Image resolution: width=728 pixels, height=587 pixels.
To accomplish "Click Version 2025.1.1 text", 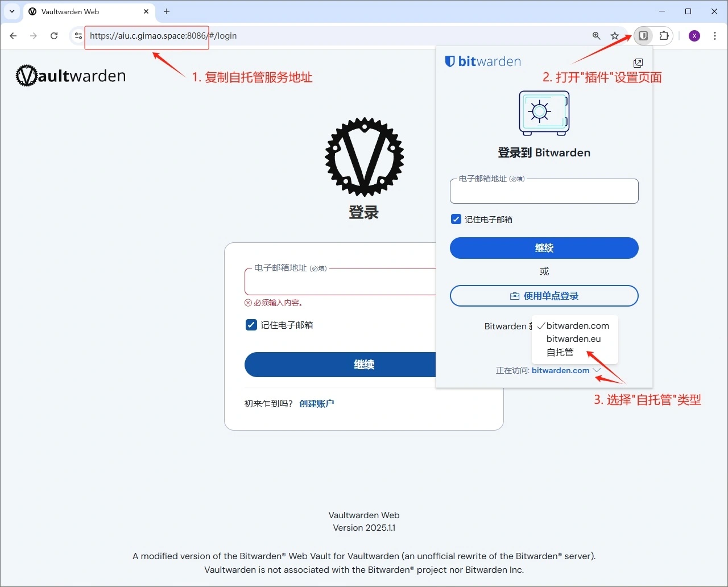I will [364, 528].
